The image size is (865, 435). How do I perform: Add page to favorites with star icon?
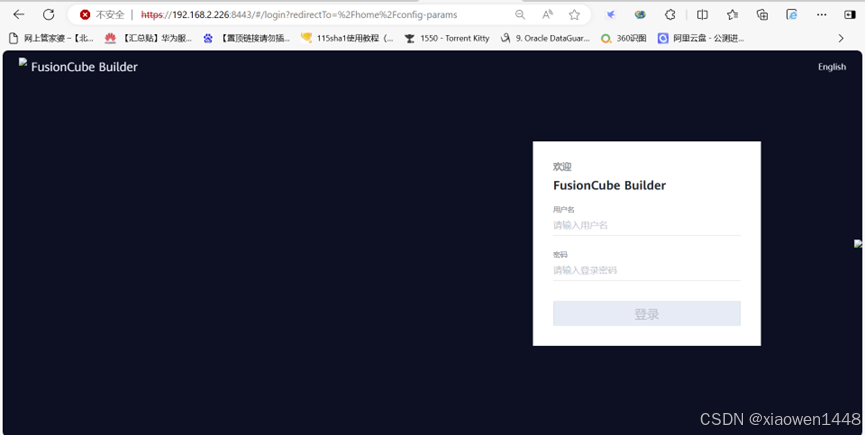(x=574, y=15)
